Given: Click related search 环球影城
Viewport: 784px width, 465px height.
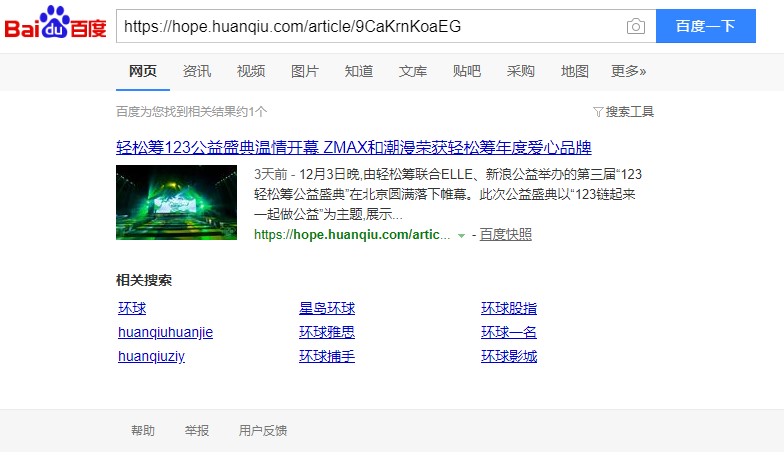Looking at the screenshot, I should coord(509,356).
